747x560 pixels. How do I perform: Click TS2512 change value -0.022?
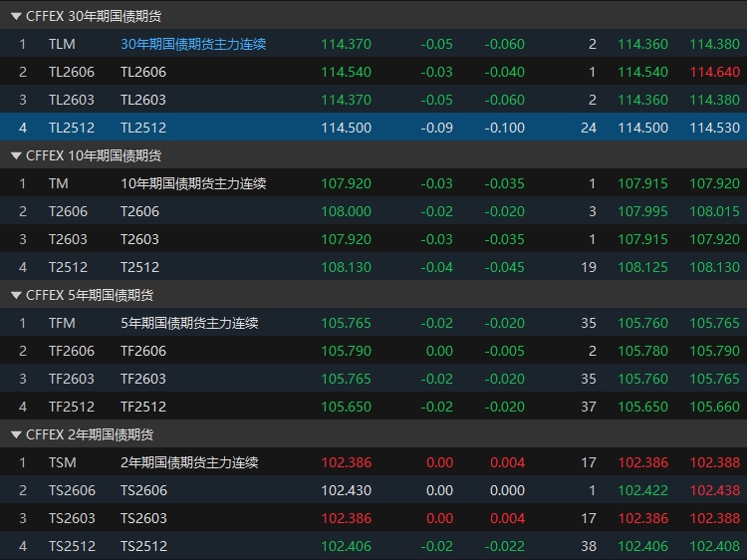click(505, 546)
